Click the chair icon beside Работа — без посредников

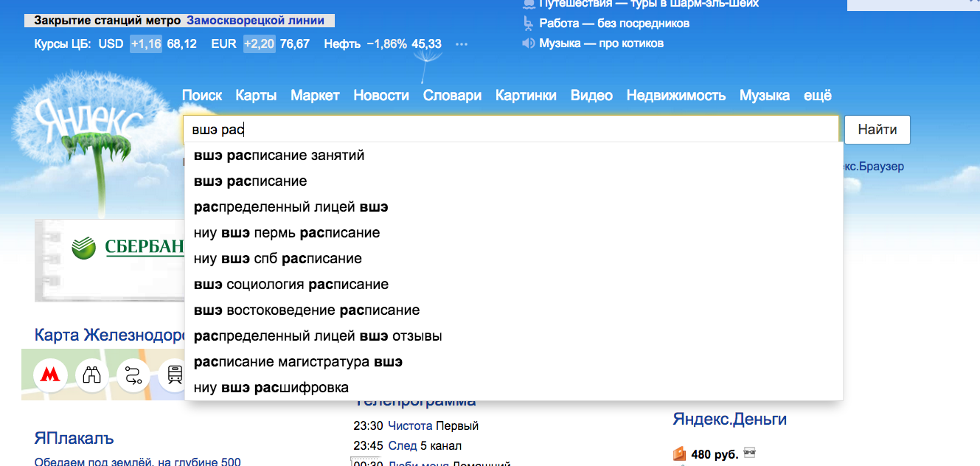coord(528,24)
